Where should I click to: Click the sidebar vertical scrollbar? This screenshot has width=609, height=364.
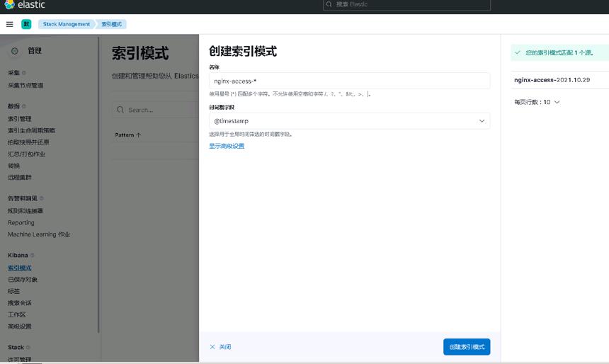[98, 185]
